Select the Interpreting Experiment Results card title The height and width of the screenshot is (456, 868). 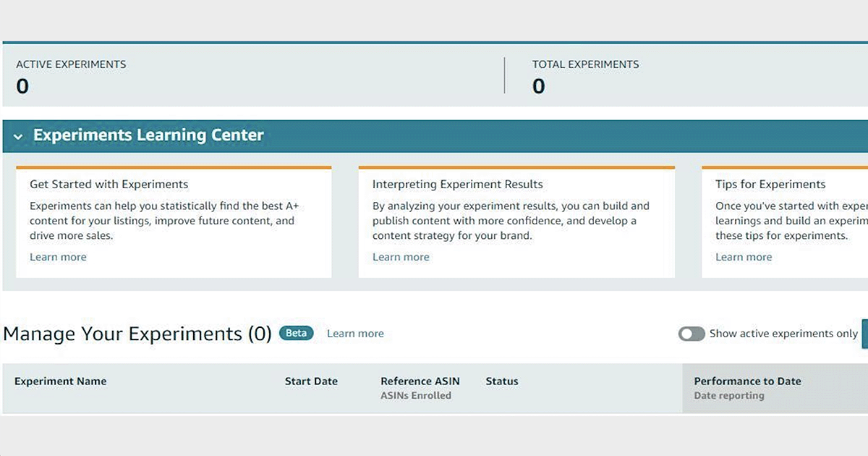(x=458, y=185)
